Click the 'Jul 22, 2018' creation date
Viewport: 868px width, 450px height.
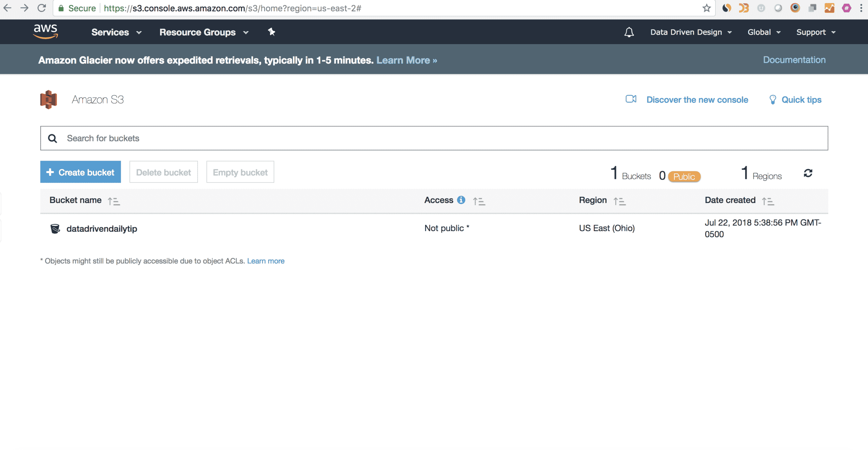[x=763, y=228]
